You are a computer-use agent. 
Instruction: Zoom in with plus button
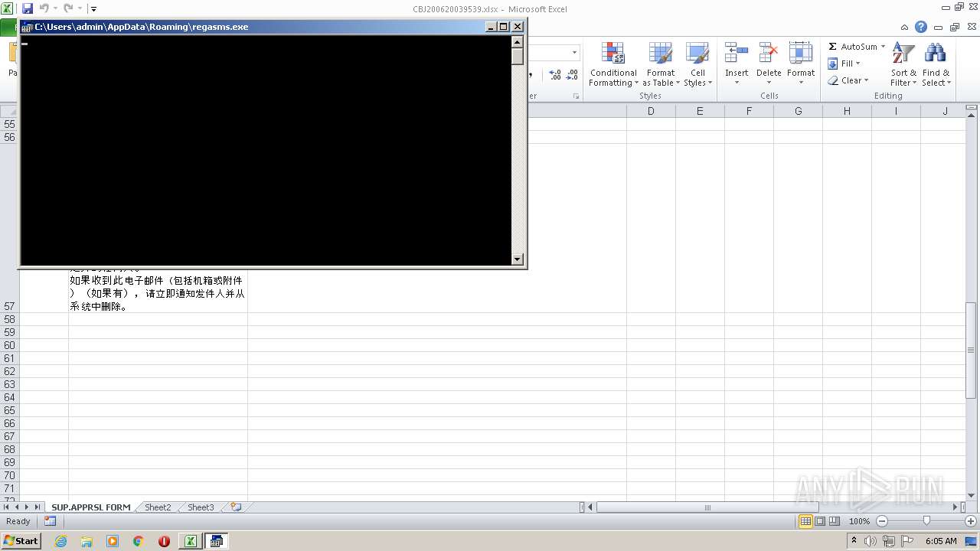[x=970, y=521]
